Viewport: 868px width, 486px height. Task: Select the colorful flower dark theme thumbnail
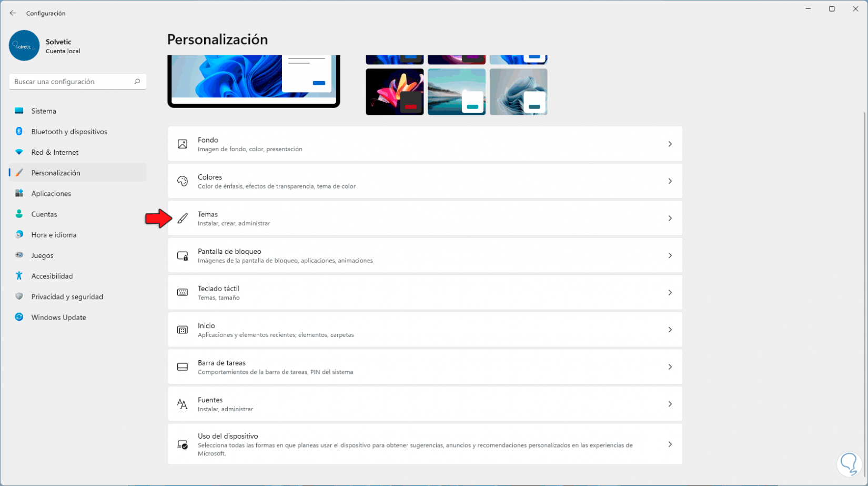[395, 92]
